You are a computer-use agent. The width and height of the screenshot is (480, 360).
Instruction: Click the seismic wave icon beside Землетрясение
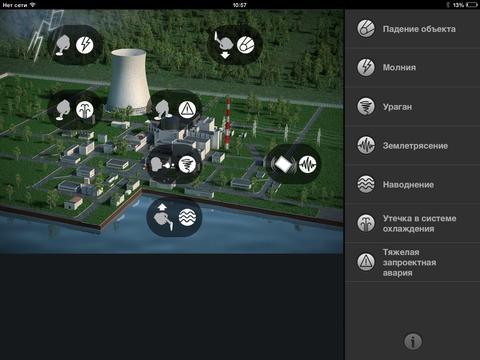click(366, 145)
